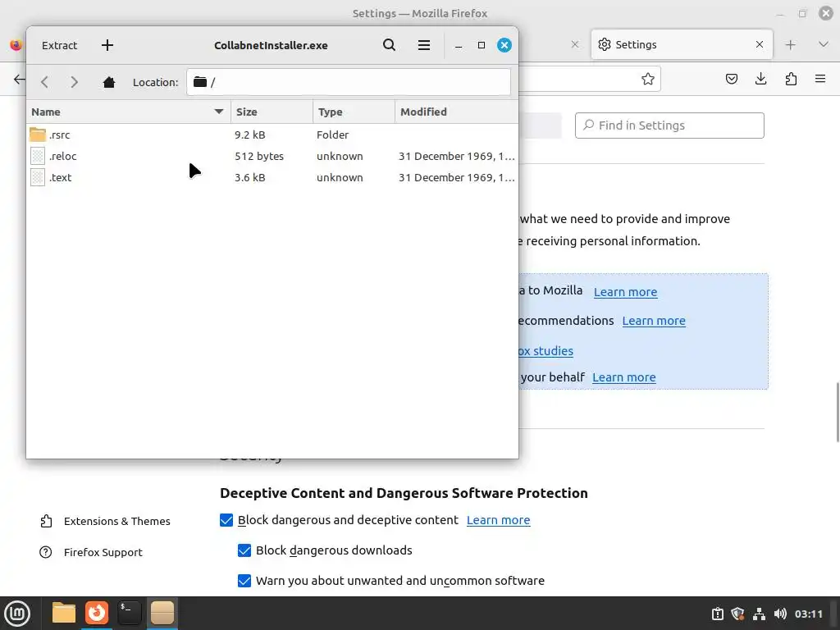The height and width of the screenshot is (630, 840).
Task: Open the archive manager hamburger menu
Action: 424,46
